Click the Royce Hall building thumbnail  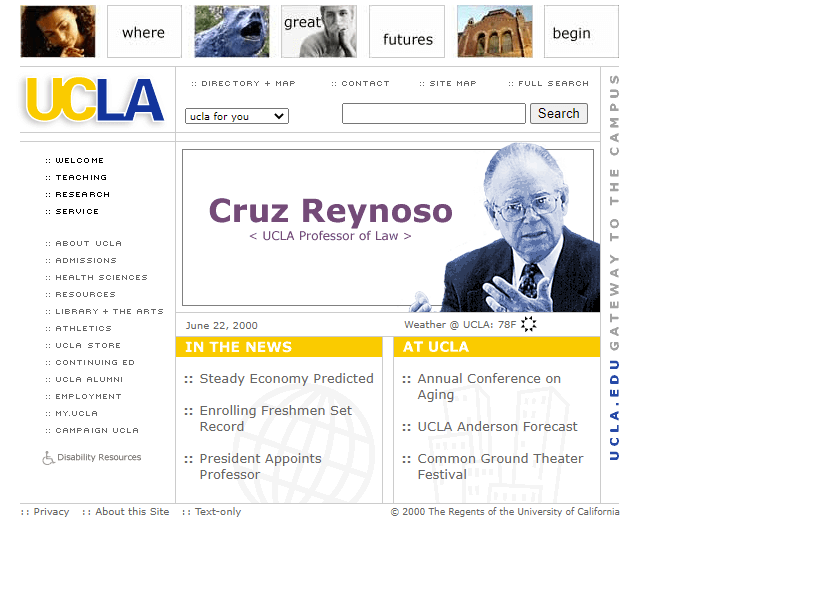(x=495, y=31)
